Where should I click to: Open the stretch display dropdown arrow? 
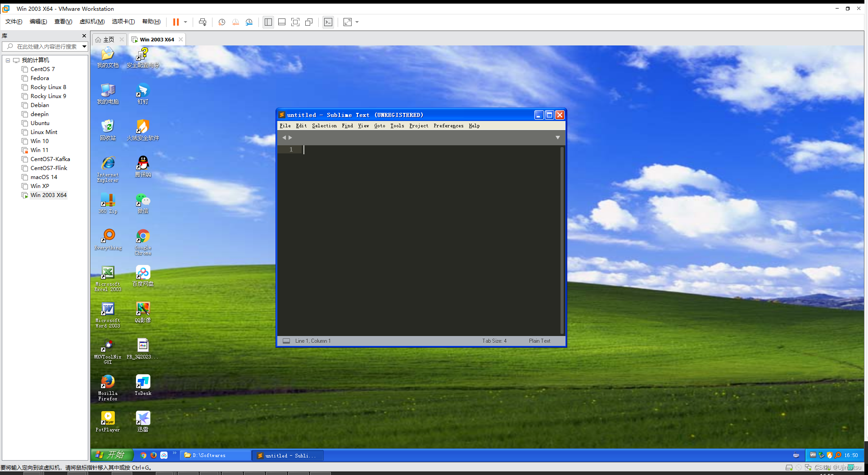pyautogui.click(x=357, y=22)
